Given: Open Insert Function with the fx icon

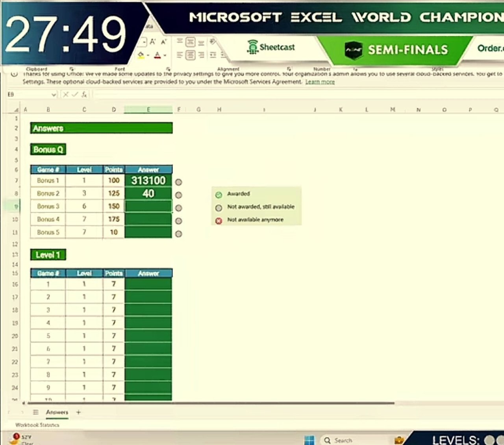Looking at the screenshot, I should tap(84, 95).
